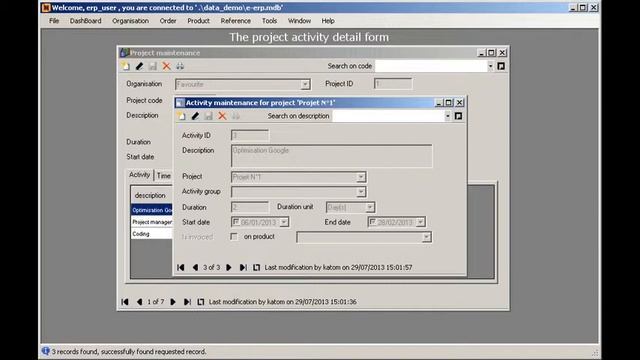Open the Start date calendar dropdown
This screenshot has width=640, height=360.
pos(284,222)
